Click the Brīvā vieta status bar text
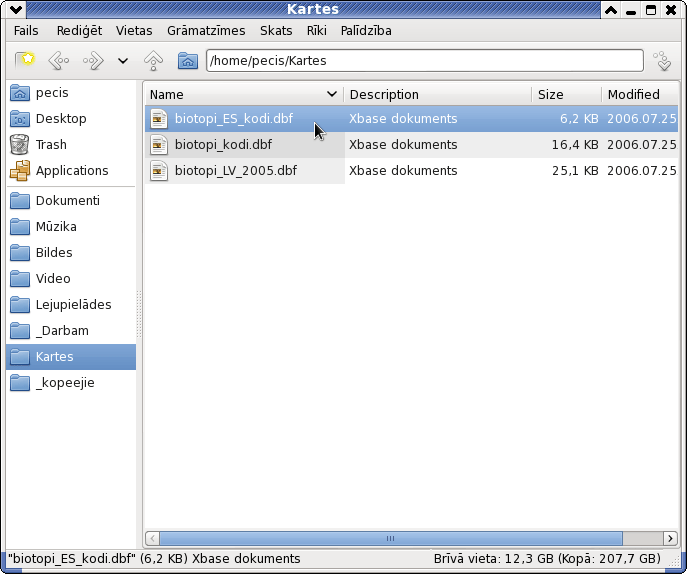The height and width of the screenshot is (574, 687). (x=547, y=559)
